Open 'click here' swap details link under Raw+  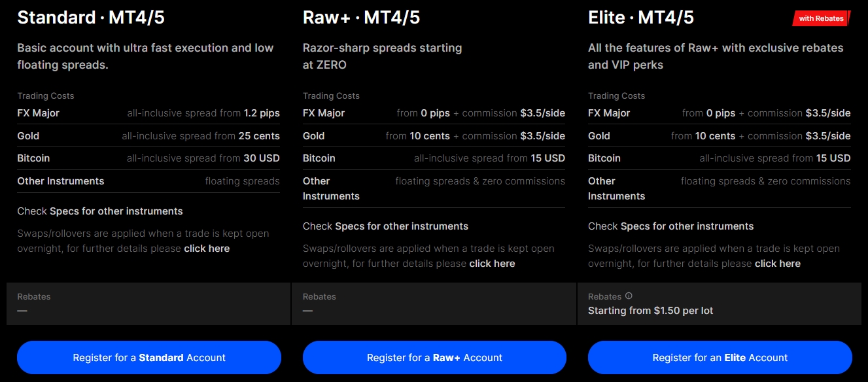(492, 263)
